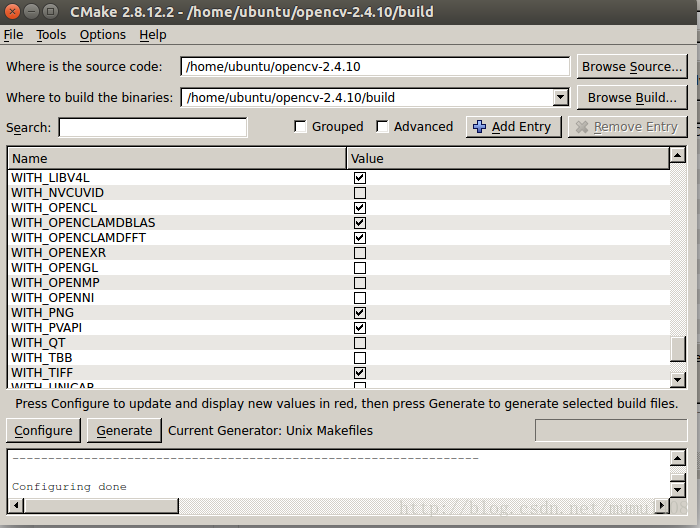Select the WITH_OPENGL entry name

click(54, 268)
